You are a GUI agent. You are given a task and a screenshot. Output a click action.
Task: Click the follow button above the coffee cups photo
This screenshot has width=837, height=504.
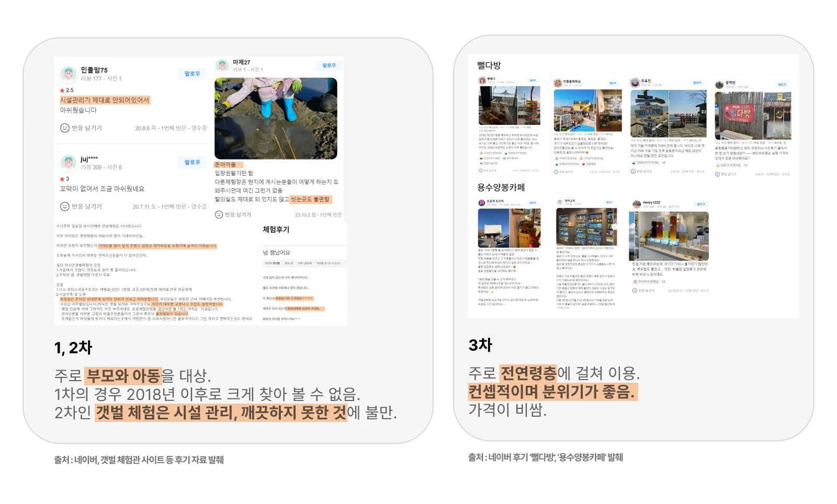[x=533, y=81]
